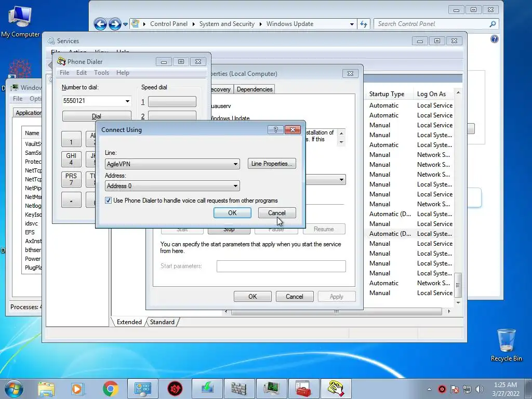Open Phone Dialer File menu

pos(64,73)
